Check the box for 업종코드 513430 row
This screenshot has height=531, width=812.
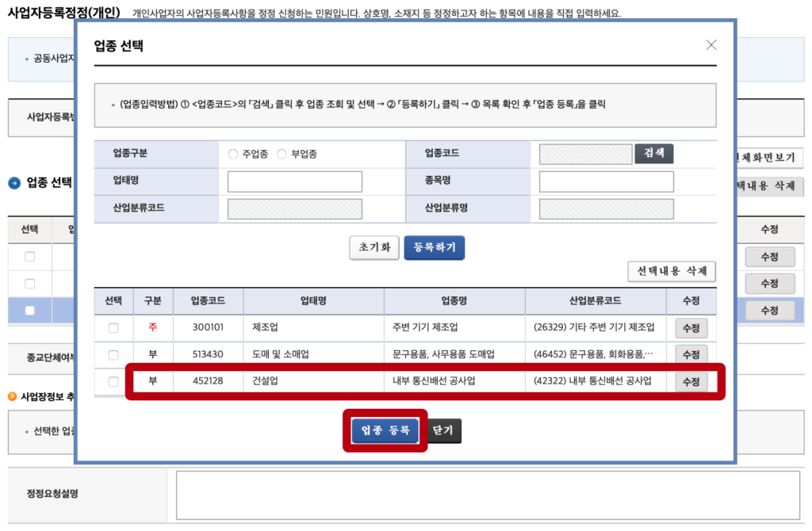113,355
